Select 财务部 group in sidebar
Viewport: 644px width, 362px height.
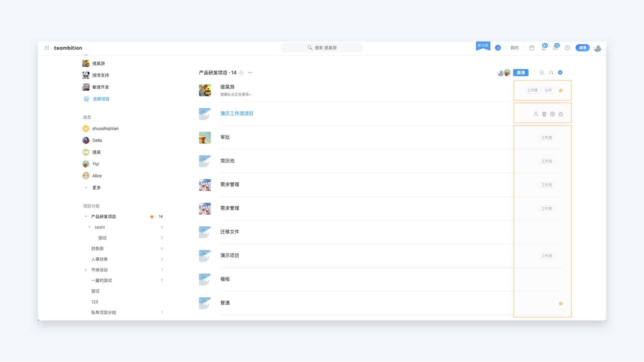[x=97, y=248]
